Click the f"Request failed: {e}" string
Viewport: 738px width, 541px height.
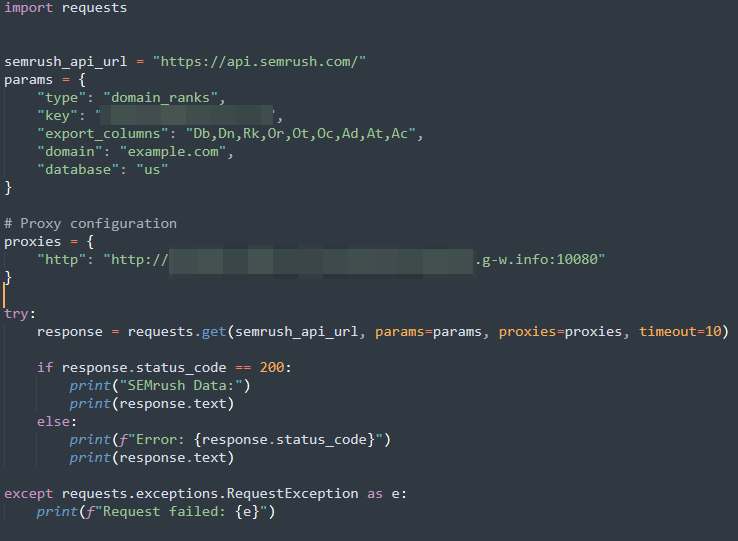tap(177, 511)
